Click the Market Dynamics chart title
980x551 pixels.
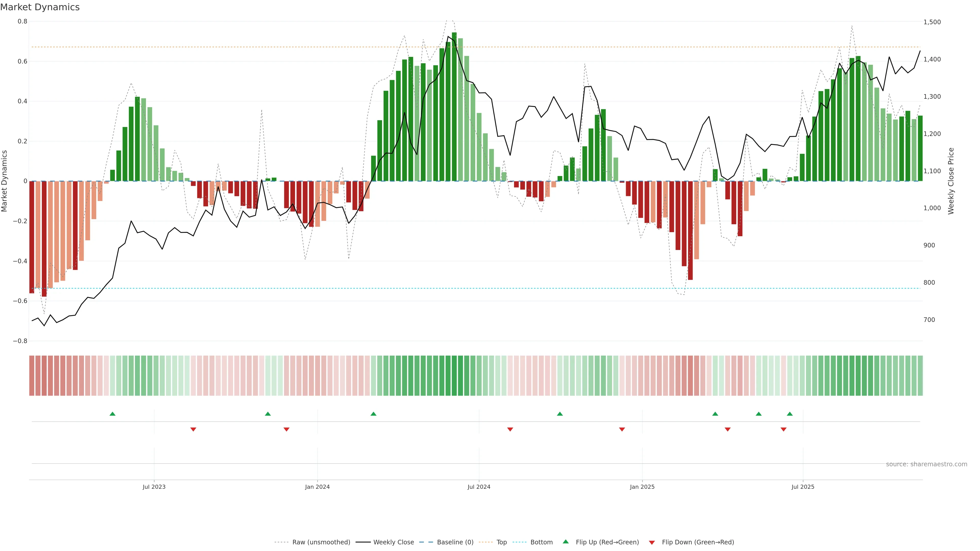point(40,7)
